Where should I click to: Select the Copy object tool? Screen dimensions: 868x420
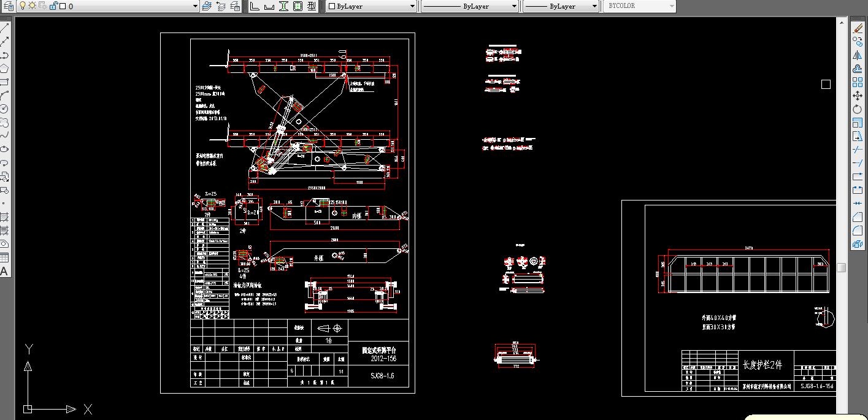click(x=858, y=42)
